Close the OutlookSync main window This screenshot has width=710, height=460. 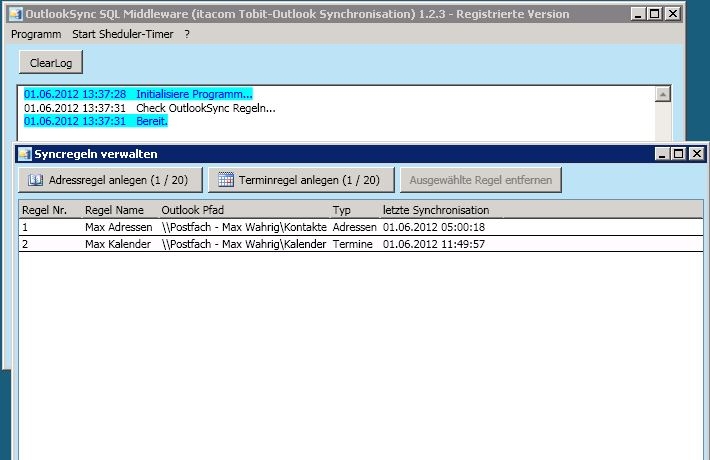pyautogui.click(x=673, y=14)
